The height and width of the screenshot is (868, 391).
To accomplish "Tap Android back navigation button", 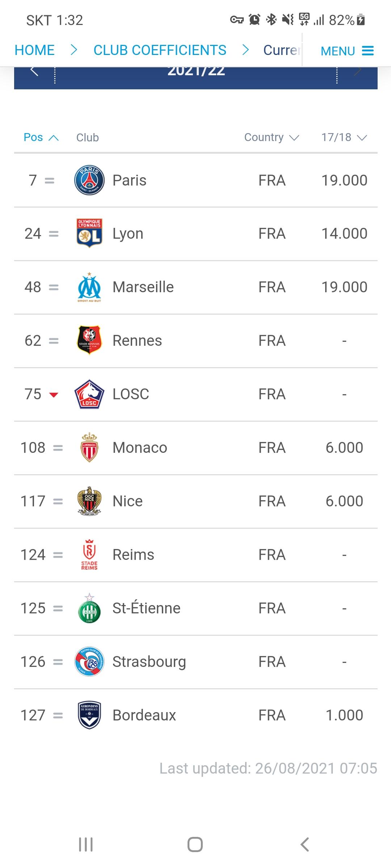I will click(x=305, y=845).
